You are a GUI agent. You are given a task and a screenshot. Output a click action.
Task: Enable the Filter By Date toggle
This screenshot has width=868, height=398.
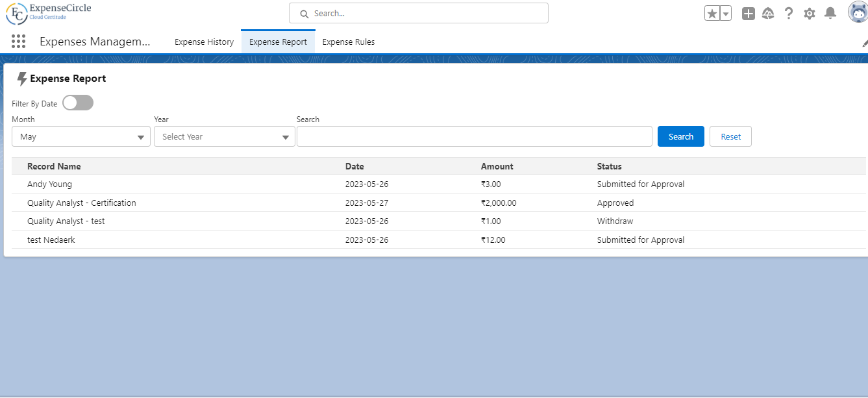pos(78,103)
